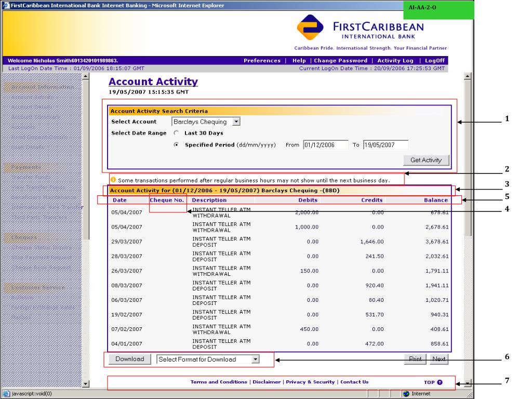Image resolution: width=532 pixels, height=399 pixels.
Task: Click the Next button
Action: click(x=438, y=359)
